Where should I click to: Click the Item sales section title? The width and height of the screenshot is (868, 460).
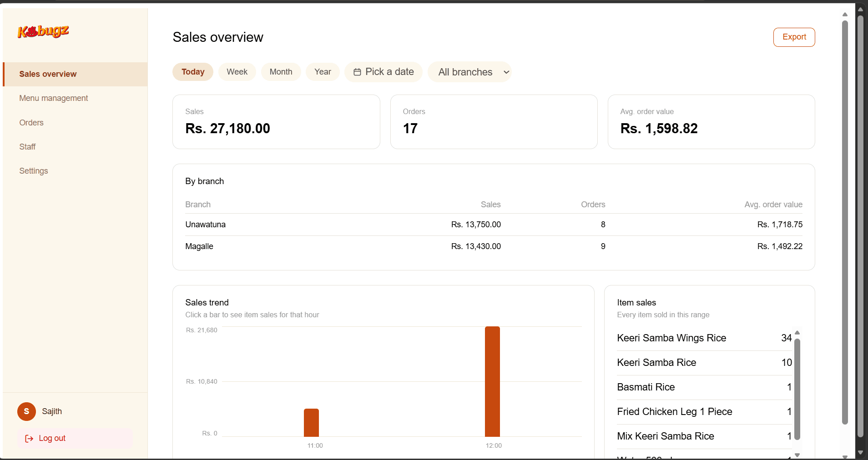[x=636, y=303]
